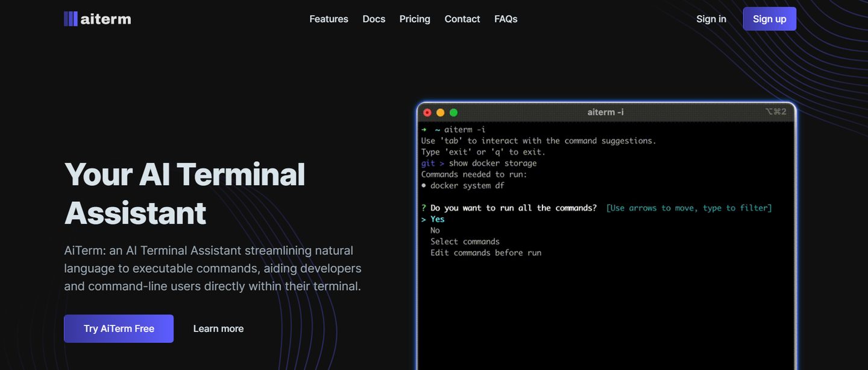Image resolution: width=868 pixels, height=370 pixels.
Task: Click the "Use 'tab' to interact" line
Action: [539, 141]
